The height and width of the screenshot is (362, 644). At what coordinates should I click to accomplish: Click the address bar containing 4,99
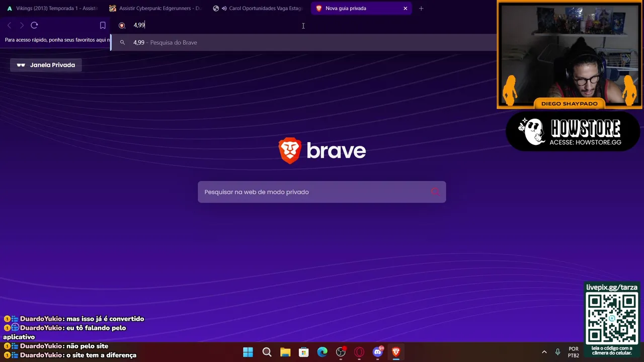[x=302, y=25]
